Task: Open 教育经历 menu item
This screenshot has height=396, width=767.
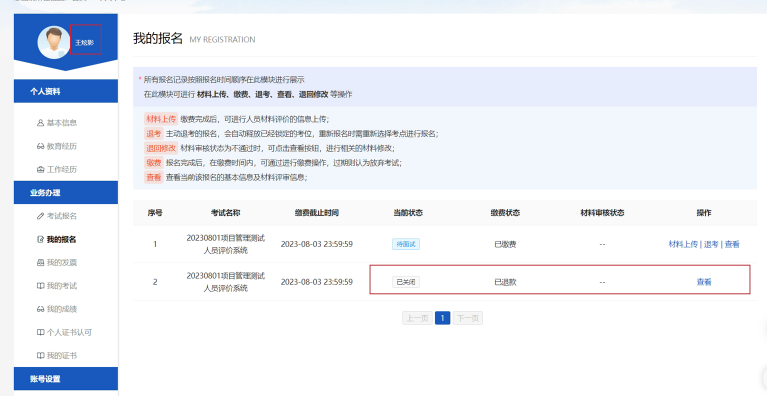Action: 62,146
